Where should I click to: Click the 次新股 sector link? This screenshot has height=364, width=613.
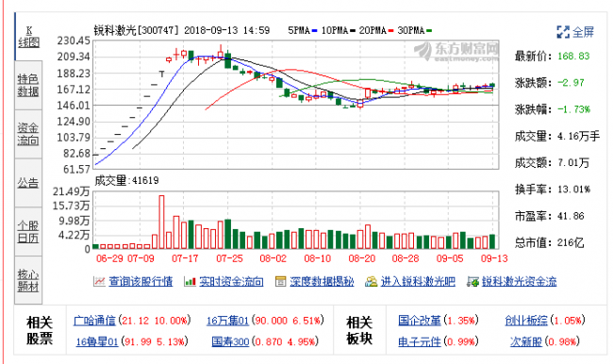point(526,341)
